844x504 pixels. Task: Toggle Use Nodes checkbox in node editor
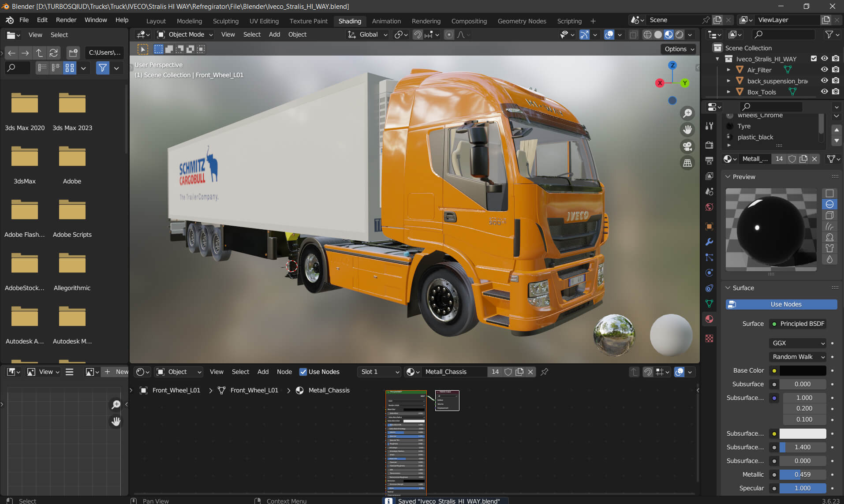(x=303, y=372)
